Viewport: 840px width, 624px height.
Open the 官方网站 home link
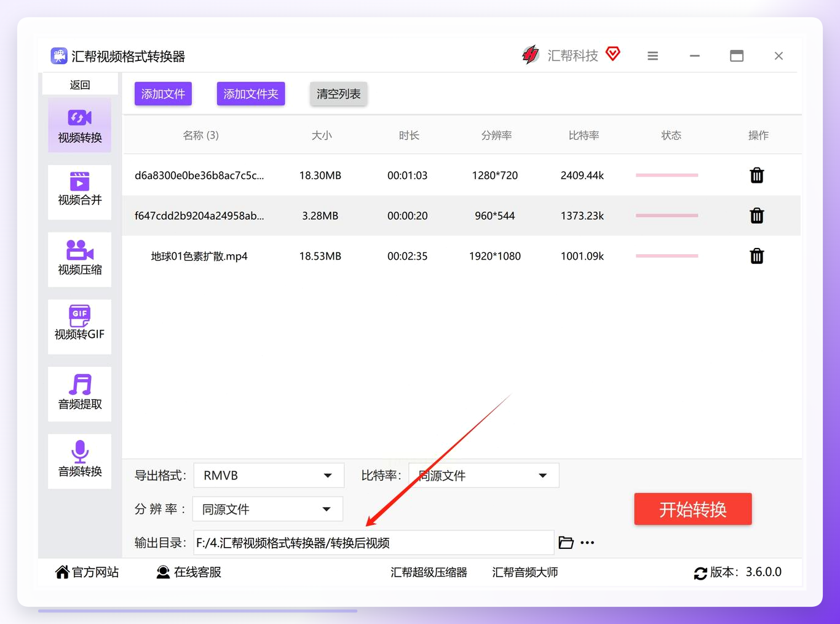pos(87,572)
